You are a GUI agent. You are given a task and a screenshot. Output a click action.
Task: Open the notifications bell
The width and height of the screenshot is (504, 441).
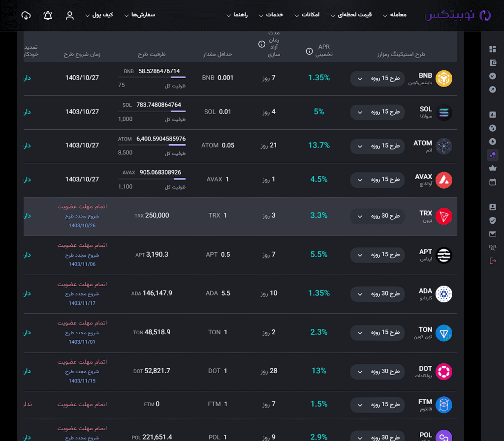47,15
